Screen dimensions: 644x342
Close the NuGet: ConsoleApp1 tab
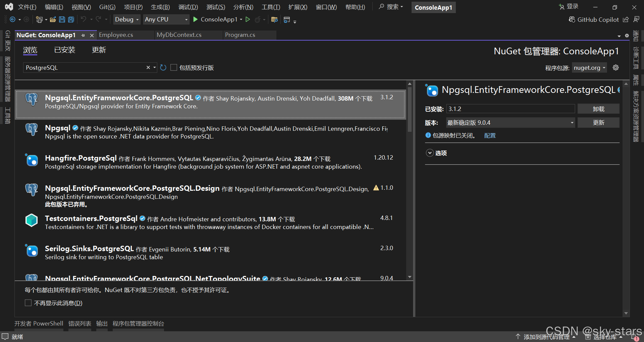tap(92, 35)
